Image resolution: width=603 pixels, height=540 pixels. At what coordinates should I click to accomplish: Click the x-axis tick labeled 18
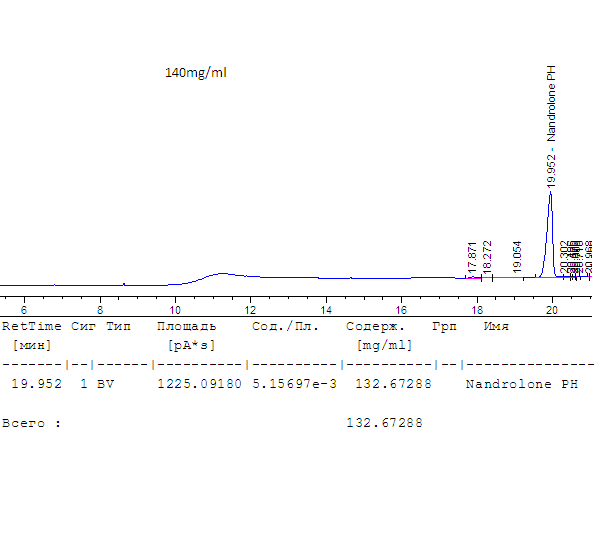(477, 310)
